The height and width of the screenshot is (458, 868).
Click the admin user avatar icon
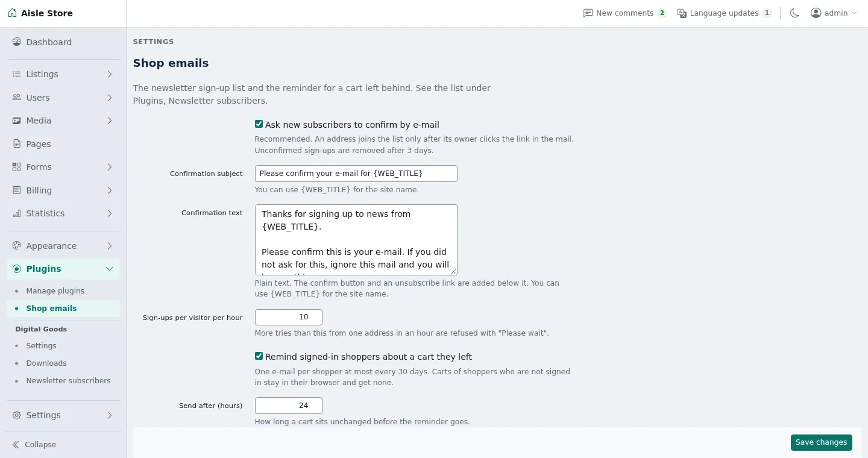tap(816, 13)
